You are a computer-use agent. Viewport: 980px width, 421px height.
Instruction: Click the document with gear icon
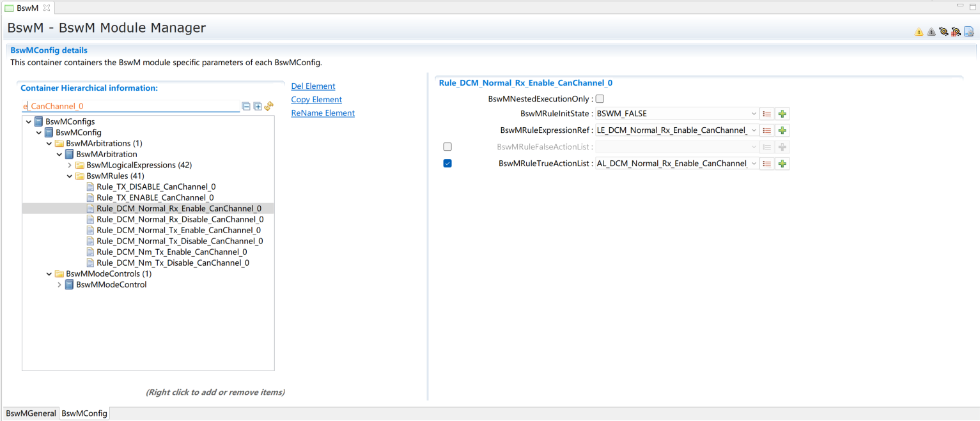(969, 32)
